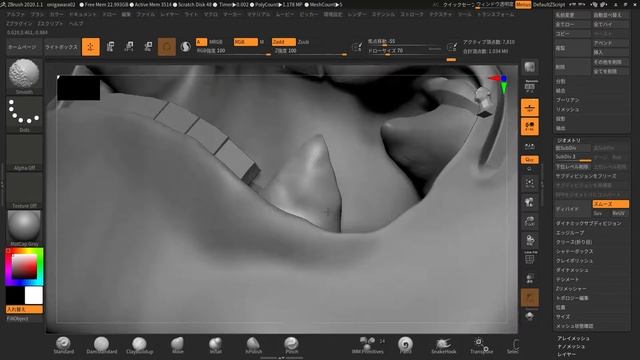Select the Scale transform icon in top shelf

(x=129, y=47)
